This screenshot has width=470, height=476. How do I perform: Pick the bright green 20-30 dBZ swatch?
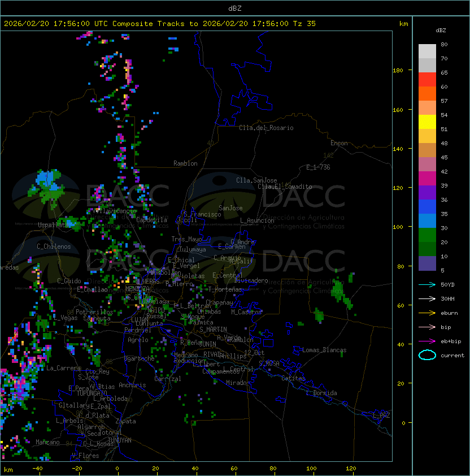coord(427,235)
